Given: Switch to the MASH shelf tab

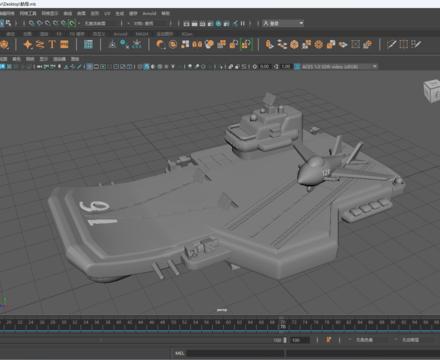Looking at the screenshot, I should [142, 34].
